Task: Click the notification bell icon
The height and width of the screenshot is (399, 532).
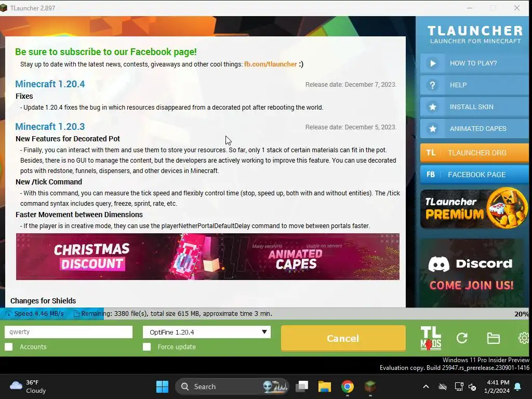Action: pos(518,387)
